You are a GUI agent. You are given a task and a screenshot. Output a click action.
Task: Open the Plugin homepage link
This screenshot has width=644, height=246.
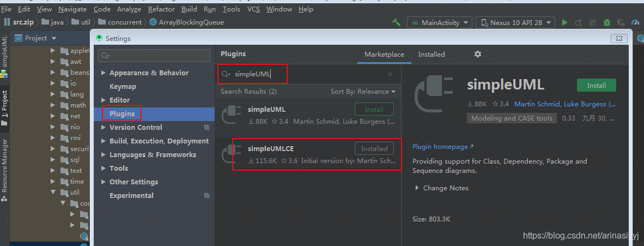pos(443,146)
